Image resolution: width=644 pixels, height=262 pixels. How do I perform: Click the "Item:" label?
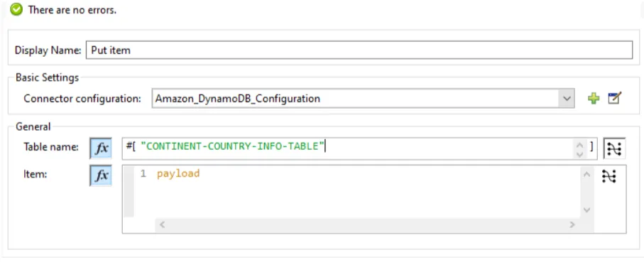point(36,174)
